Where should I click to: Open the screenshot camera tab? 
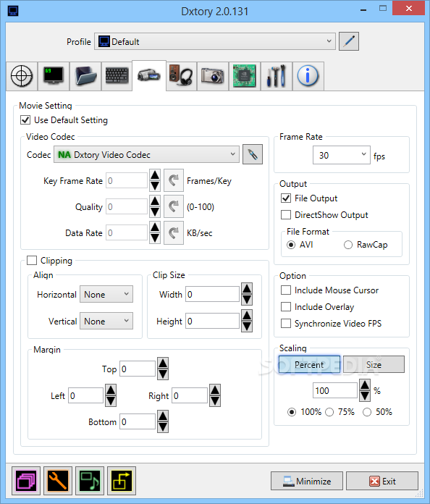point(213,76)
